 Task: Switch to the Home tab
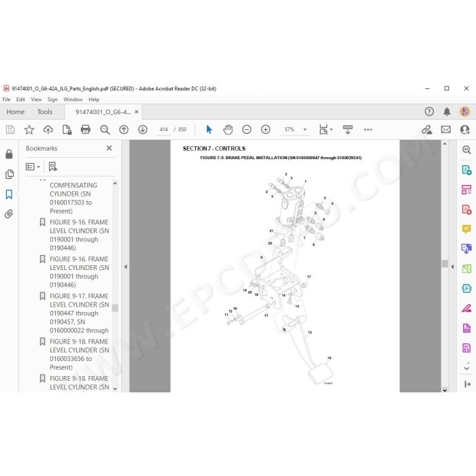[x=16, y=112]
